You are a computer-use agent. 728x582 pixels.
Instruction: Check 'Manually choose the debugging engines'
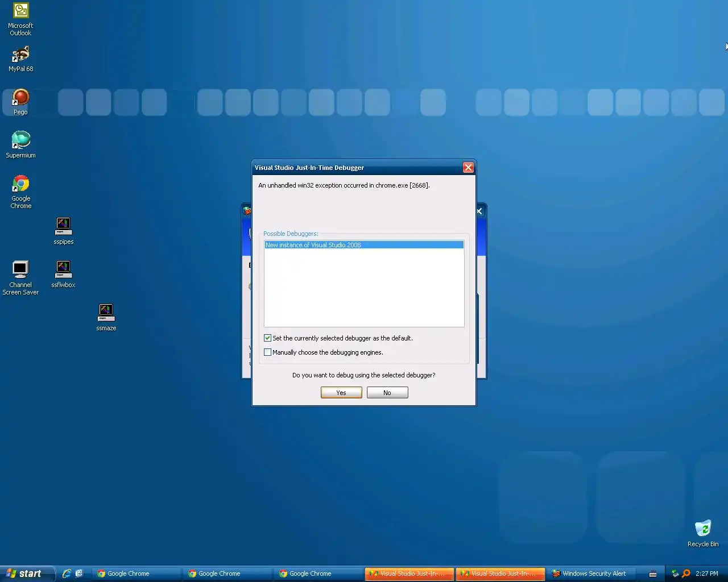point(267,352)
